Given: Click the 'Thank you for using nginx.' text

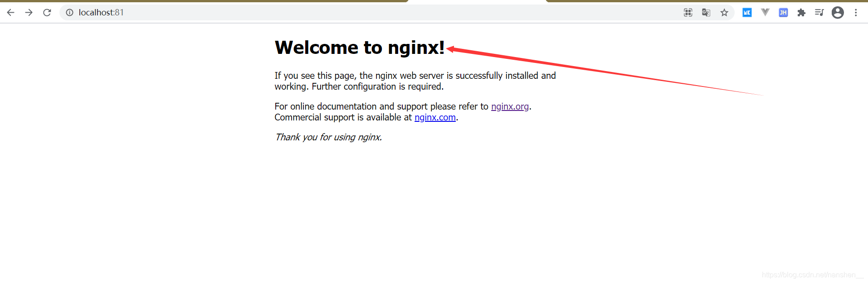Looking at the screenshot, I should [328, 137].
